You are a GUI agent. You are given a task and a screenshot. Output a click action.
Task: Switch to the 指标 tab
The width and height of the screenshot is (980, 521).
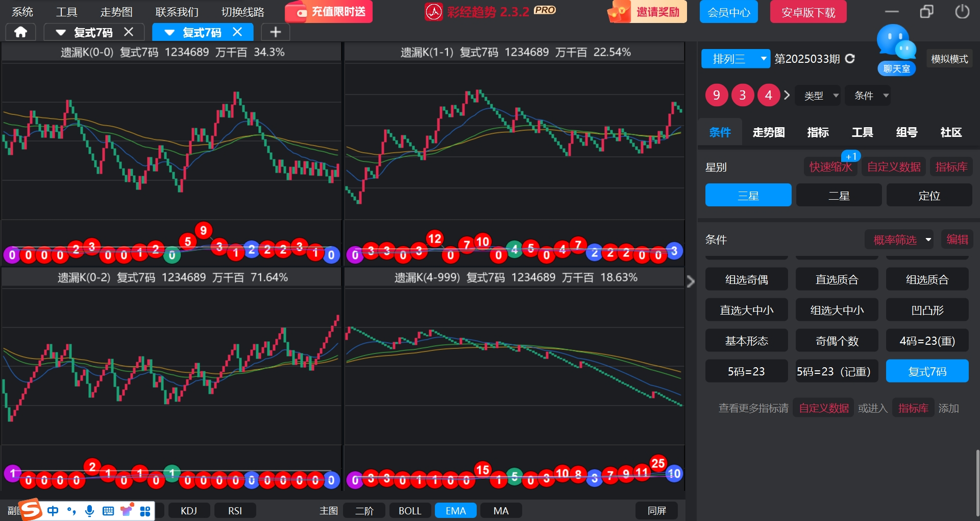click(x=818, y=132)
